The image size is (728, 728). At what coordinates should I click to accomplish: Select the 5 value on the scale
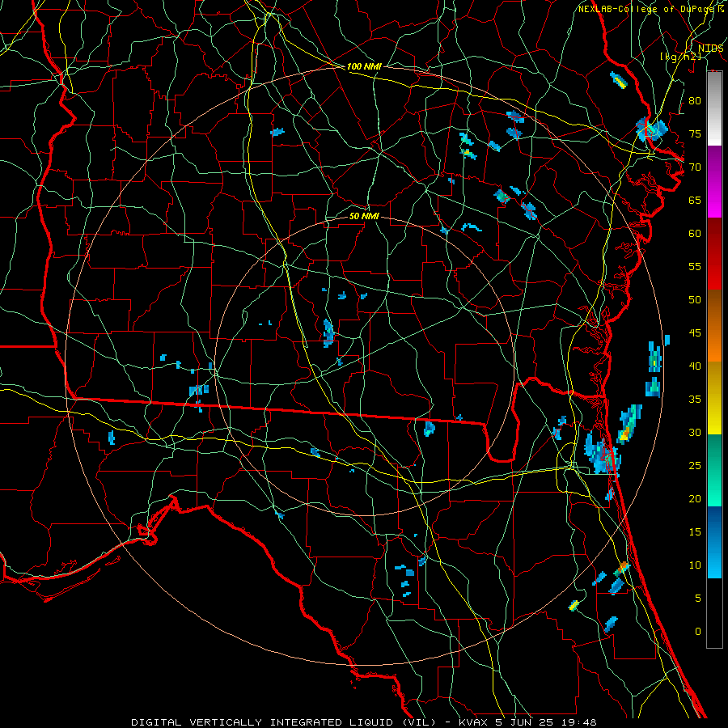coord(698,598)
